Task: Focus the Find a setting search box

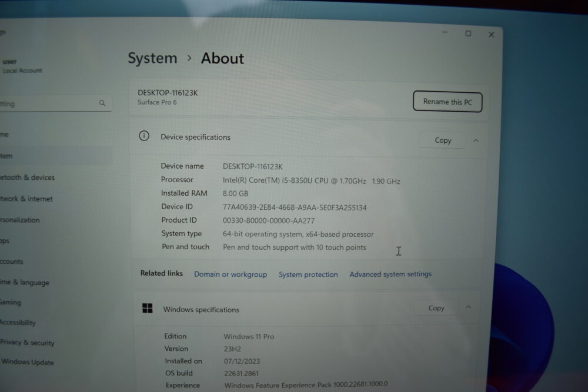Action: click(55, 104)
